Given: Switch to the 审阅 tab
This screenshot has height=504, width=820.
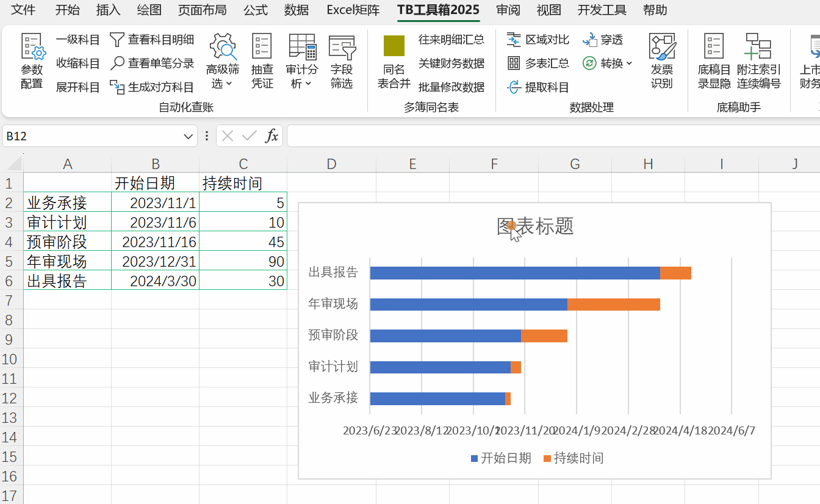Looking at the screenshot, I should [x=508, y=10].
